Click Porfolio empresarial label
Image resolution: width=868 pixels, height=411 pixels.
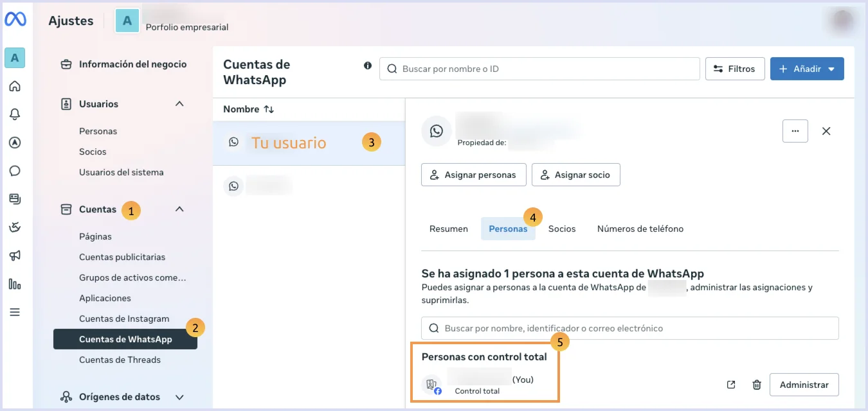click(x=187, y=27)
